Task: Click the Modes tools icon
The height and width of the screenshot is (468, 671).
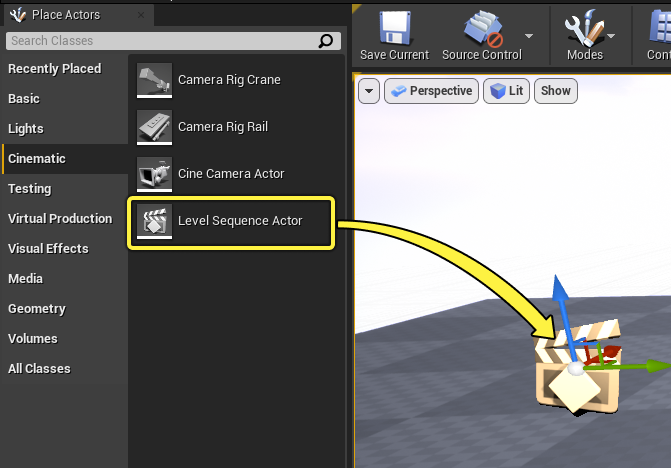Action: (x=584, y=28)
